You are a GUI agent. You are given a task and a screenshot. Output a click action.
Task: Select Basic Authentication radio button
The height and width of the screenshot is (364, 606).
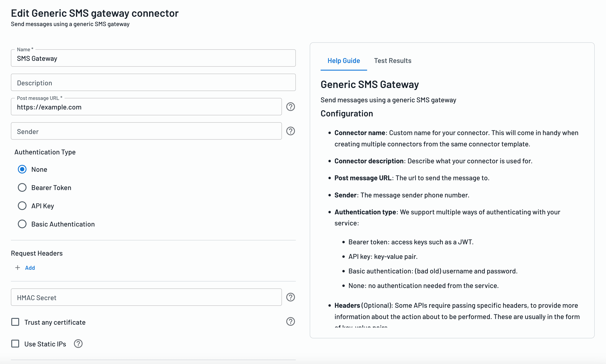pos(22,224)
